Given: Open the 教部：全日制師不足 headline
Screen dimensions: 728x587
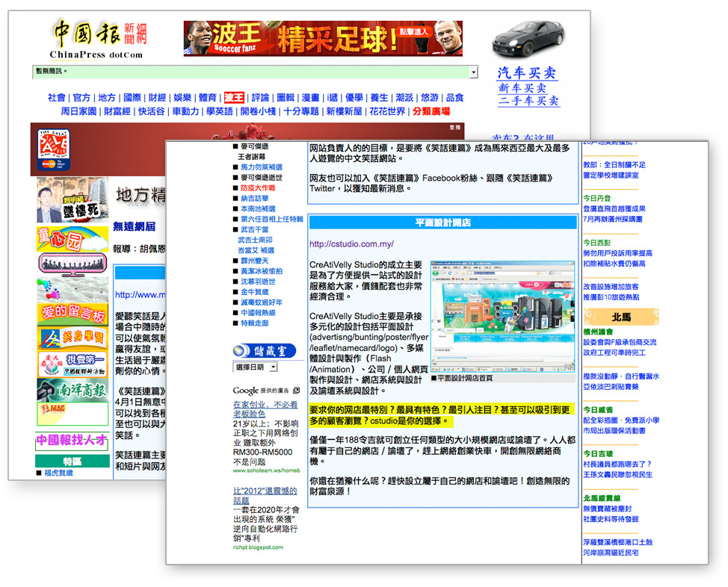Looking at the screenshot, I should (x=614, y=165).
